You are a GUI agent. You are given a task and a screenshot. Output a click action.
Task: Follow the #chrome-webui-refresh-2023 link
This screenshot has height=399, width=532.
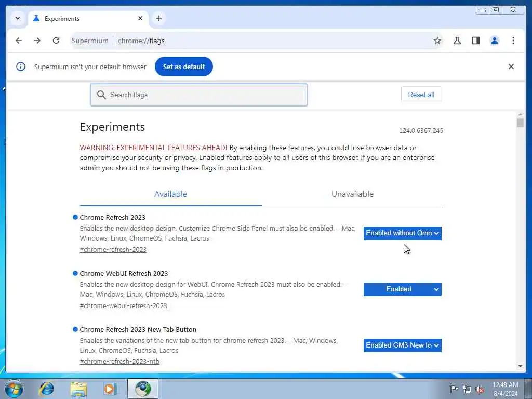123,305
